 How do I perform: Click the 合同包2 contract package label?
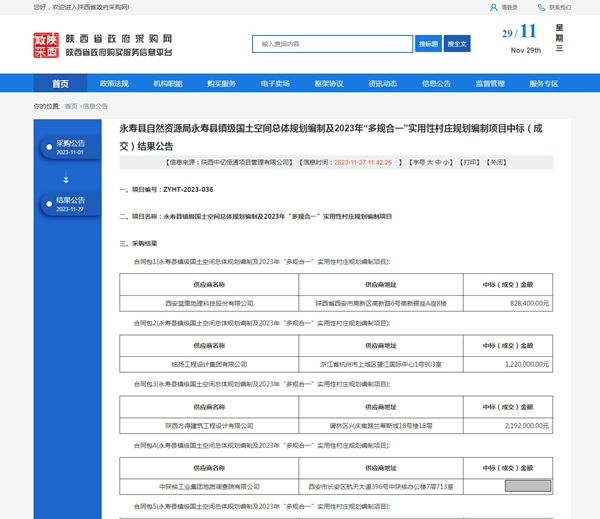[x=262, y=323]
